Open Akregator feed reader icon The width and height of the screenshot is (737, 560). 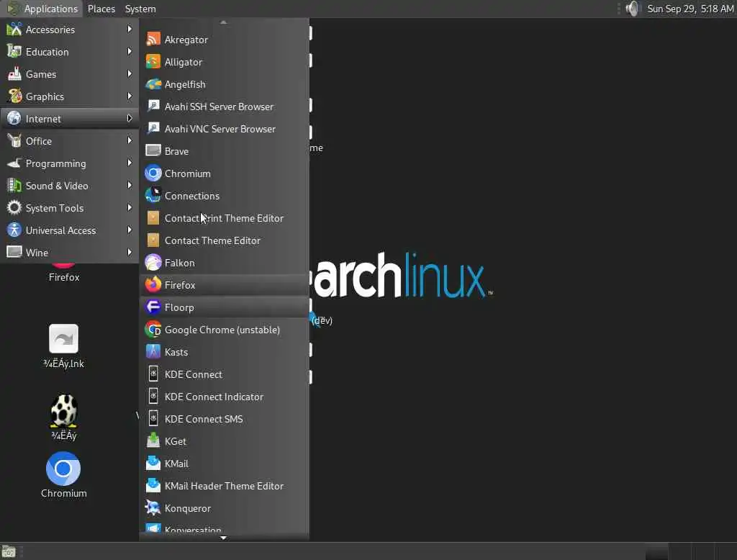tap(153, 40)
